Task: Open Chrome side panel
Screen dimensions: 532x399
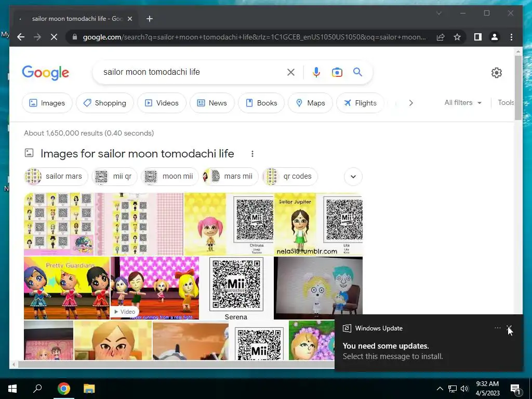Action: tap(478, 37)
